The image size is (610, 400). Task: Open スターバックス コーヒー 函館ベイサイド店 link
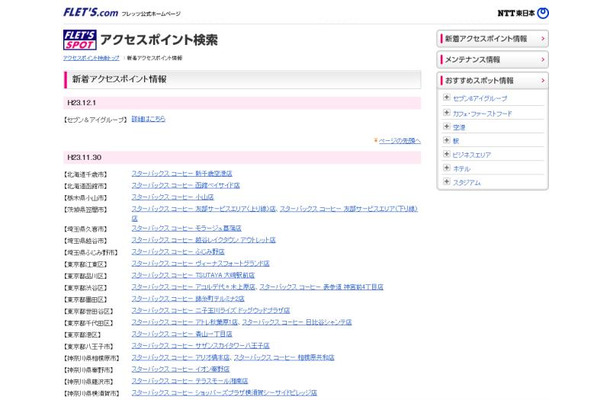186,185
